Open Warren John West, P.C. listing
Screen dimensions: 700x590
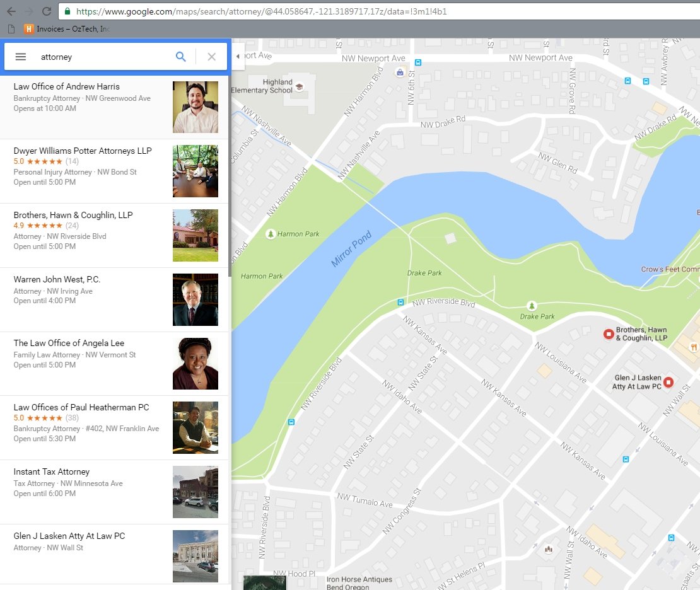pos(114,300)
